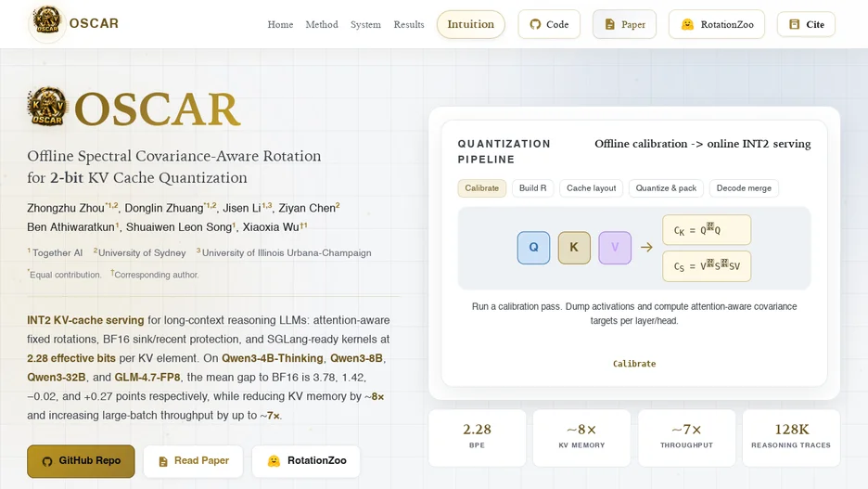Screen dimensions: 868x489
Task: Click the emoji icon in bottom RotationZoo button
Action: pos(274,461)
